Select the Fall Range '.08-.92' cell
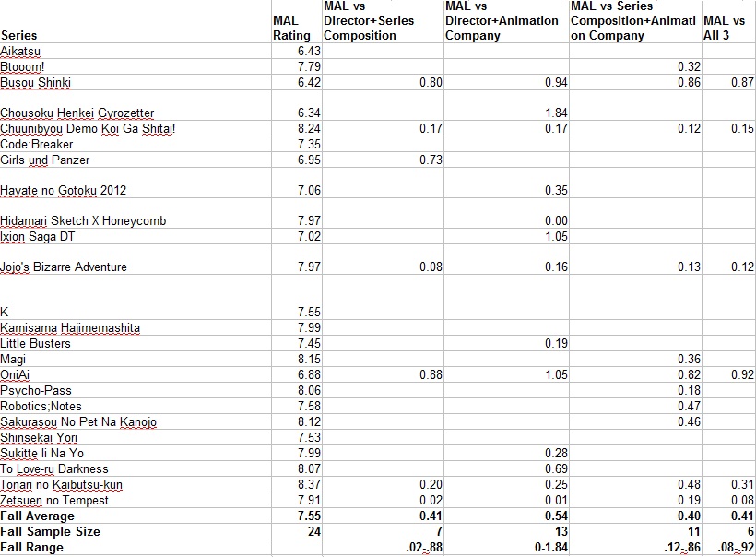 click(x=729, y=548)
